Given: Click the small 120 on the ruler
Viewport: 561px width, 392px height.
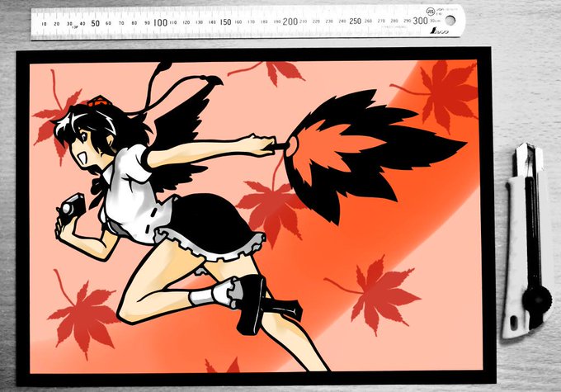Looking at the screenshot, I should pos(186,22).
